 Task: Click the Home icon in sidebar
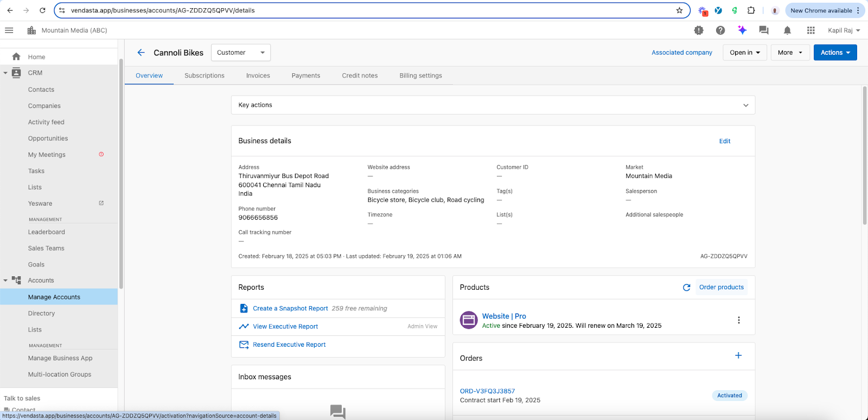pos(16,56)
